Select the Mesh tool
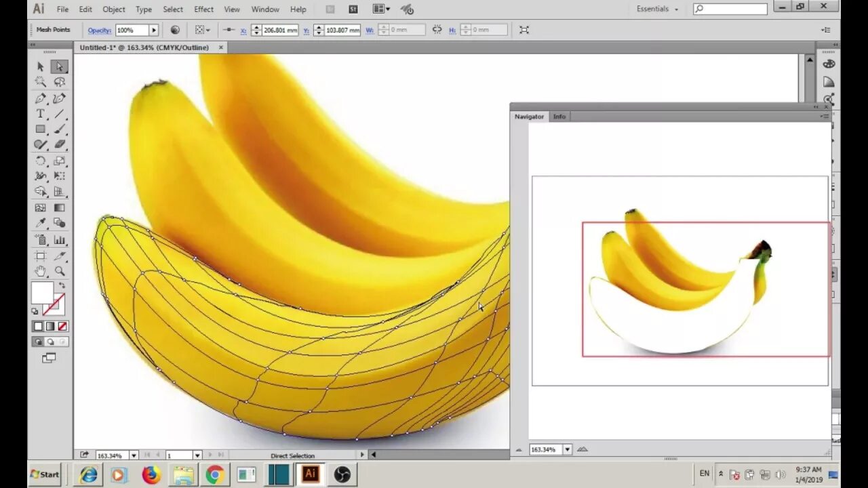Screen dimensions: 868x488 (41, 207)
